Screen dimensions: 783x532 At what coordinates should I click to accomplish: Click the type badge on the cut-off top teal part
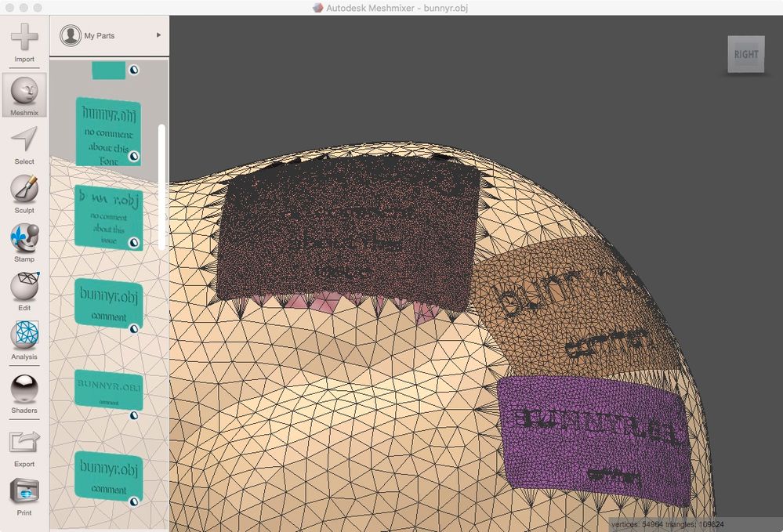[x=134, y=70]
